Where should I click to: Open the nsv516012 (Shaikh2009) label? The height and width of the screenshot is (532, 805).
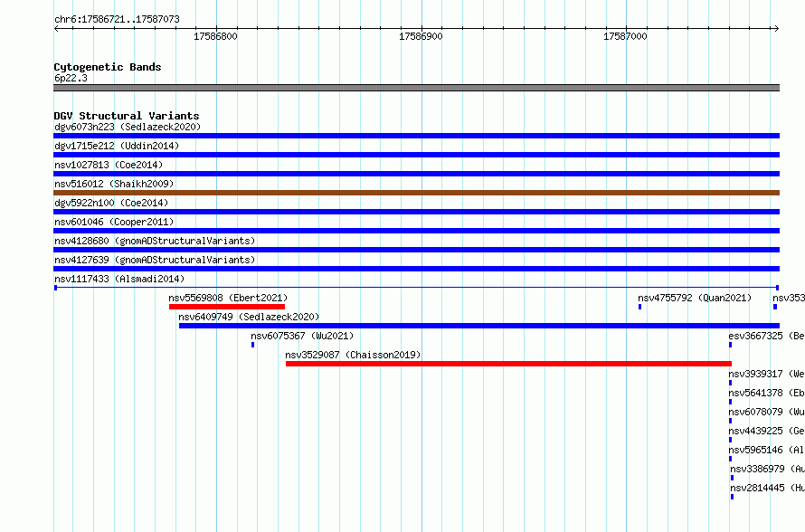coord(114,184)
